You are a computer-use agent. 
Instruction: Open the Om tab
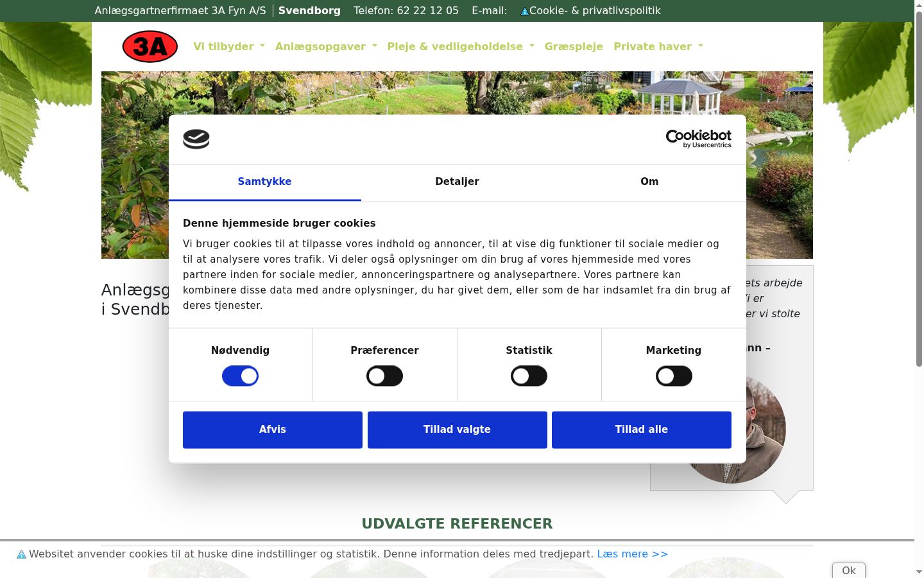(x=649, y=182)
